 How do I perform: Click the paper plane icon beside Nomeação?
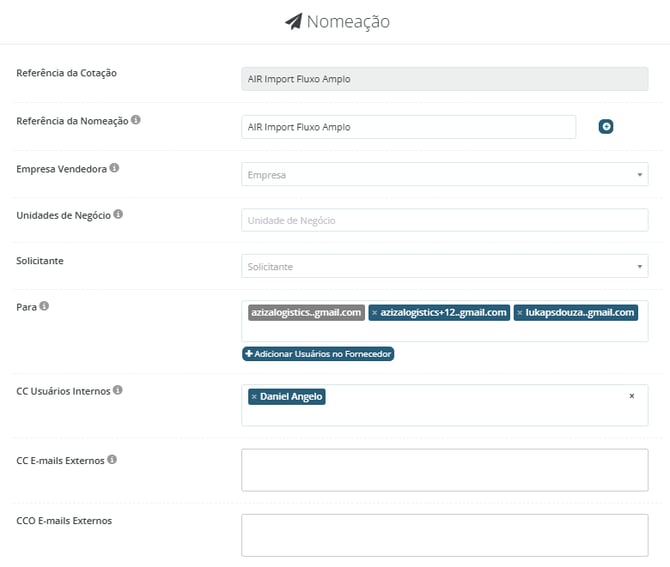[293, 21]
